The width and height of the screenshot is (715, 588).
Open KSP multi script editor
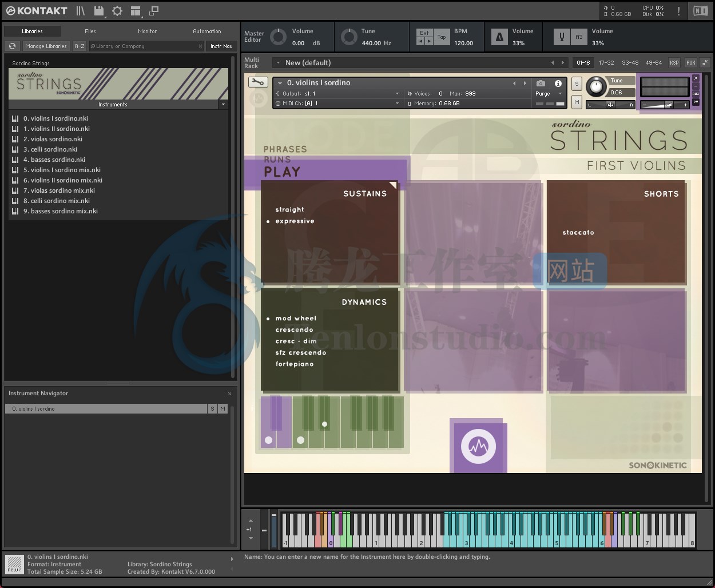674,63
